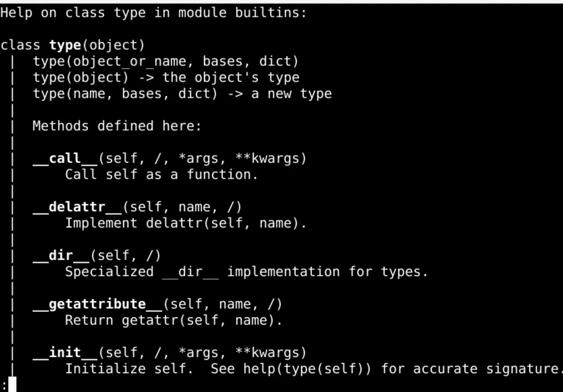Click the "Help on class type" header line
Viewport: 563px width, 392px height.
153,13
